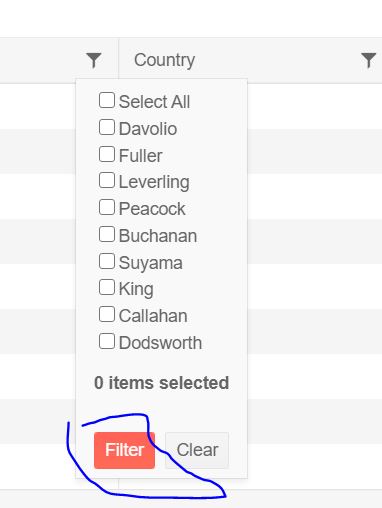Select the Leverling checkbox

point(107,180)
